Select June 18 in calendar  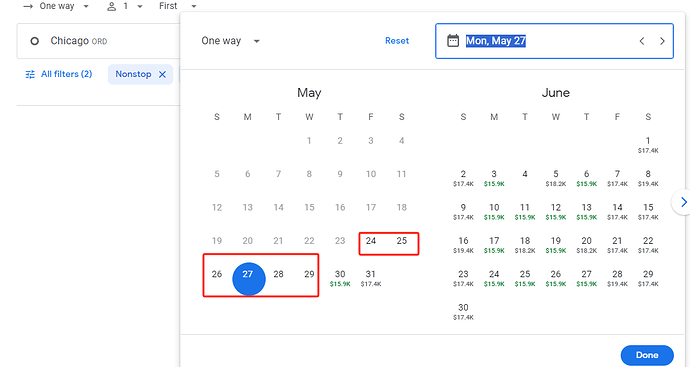point(525,245)
